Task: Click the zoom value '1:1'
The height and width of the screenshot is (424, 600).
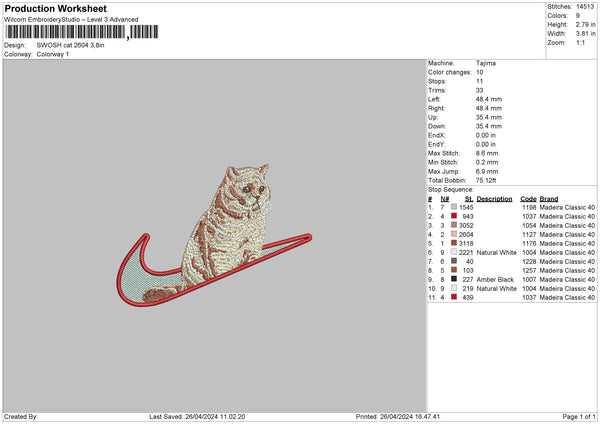Action: coord(580,42)
